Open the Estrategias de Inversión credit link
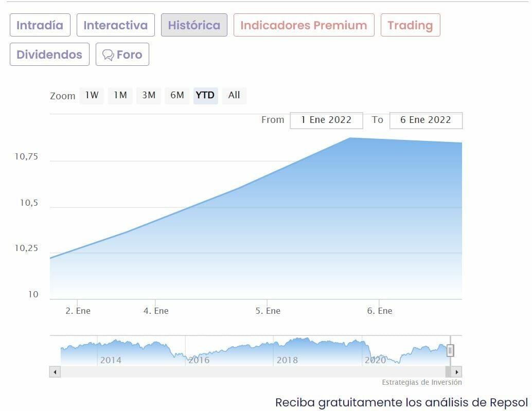Screen dimensions: 532x411 [x=421, y=382]
